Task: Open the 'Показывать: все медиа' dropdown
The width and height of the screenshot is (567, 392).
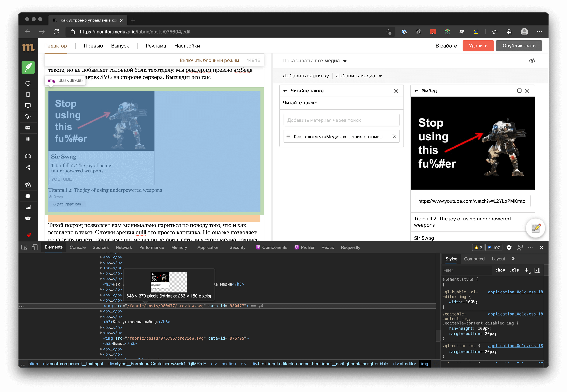Action: [344, 61]
